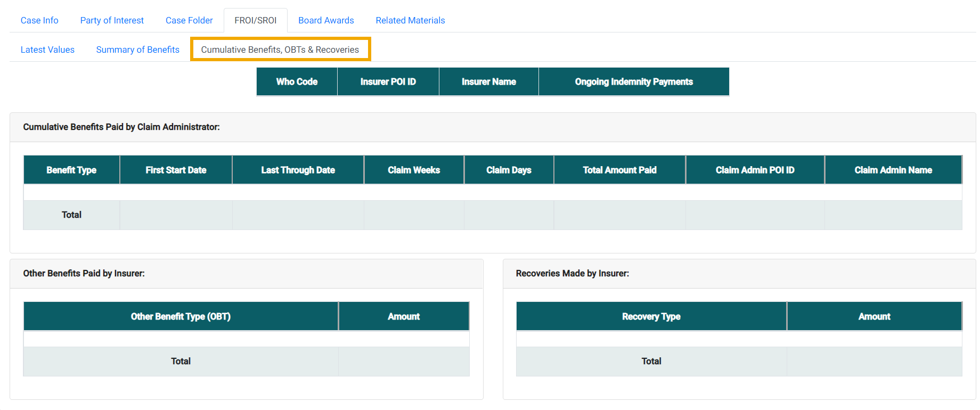Switch to Party of Interest tab
Image resolution: width=980 pixels, height=410 pixels.
tap(112, 20)
